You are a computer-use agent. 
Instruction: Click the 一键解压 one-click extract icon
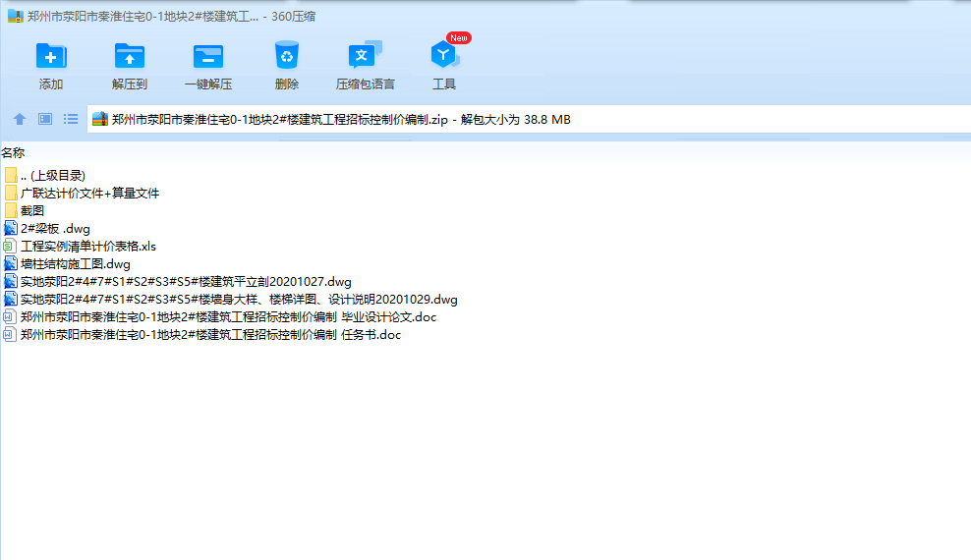[x=208, y=56]
